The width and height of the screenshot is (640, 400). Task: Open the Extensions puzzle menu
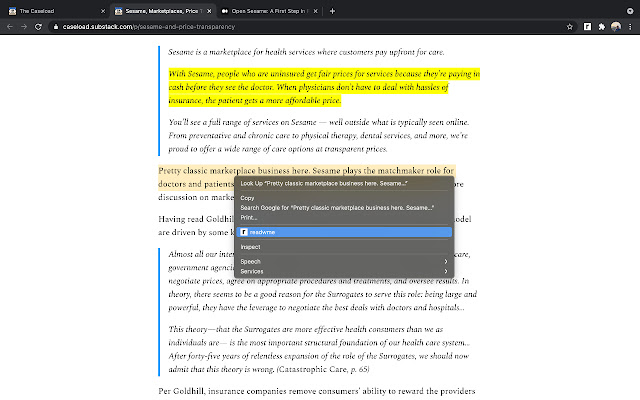[602, 27]
